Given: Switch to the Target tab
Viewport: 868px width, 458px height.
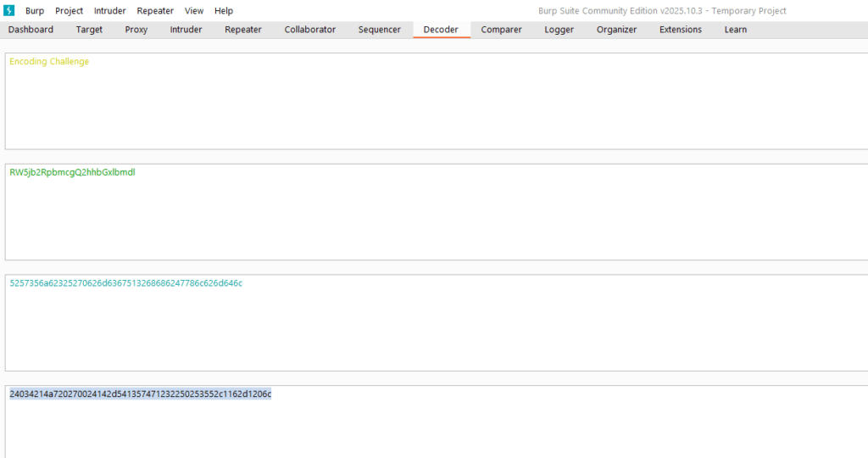Looking at the screenshot, I should (x=89, y=30).
